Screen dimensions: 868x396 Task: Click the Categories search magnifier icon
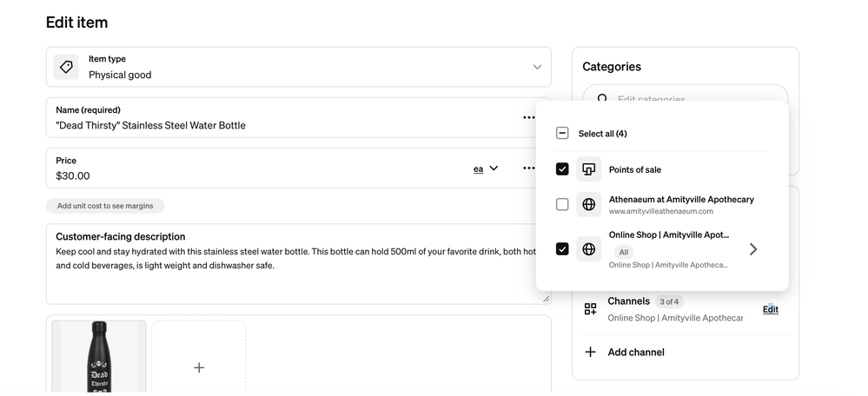pos(602,98)
